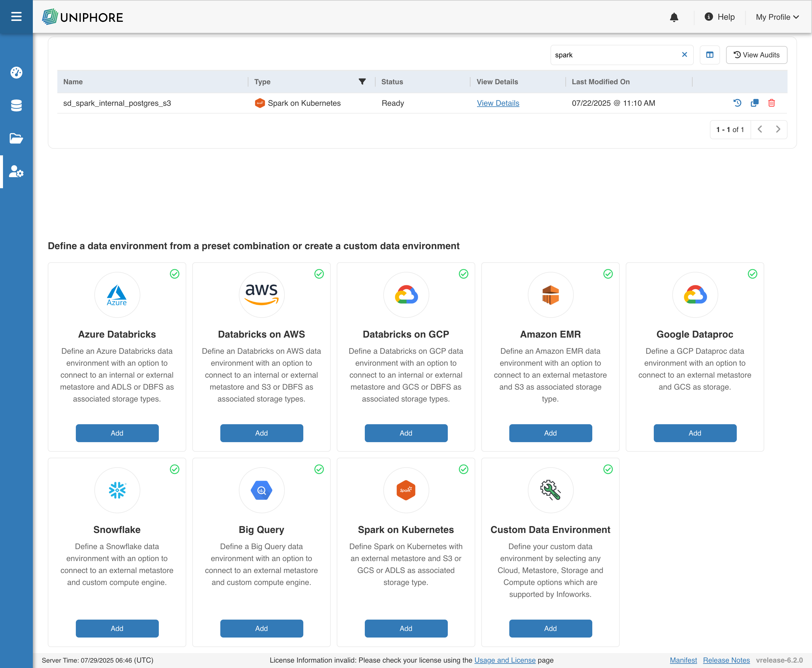812x668 pixels.
Task: Add a Spark on Kubernetes environment
Action: click(x=406, y=628)
